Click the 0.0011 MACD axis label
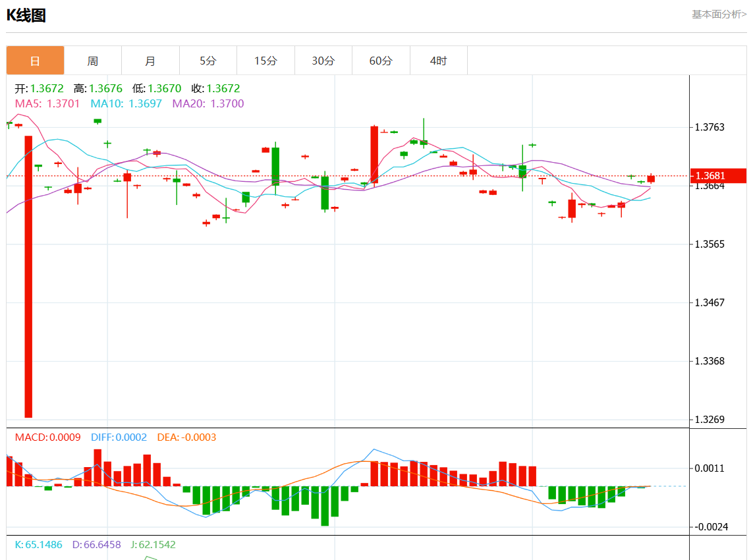The width and height of the screenshot is (753, 560). (710, 468)
